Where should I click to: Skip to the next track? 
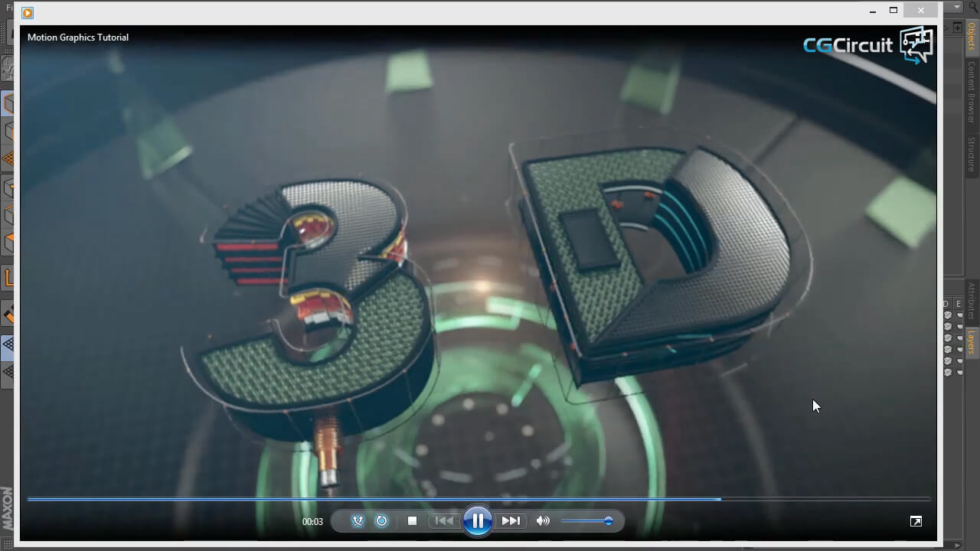coord(511,521)
